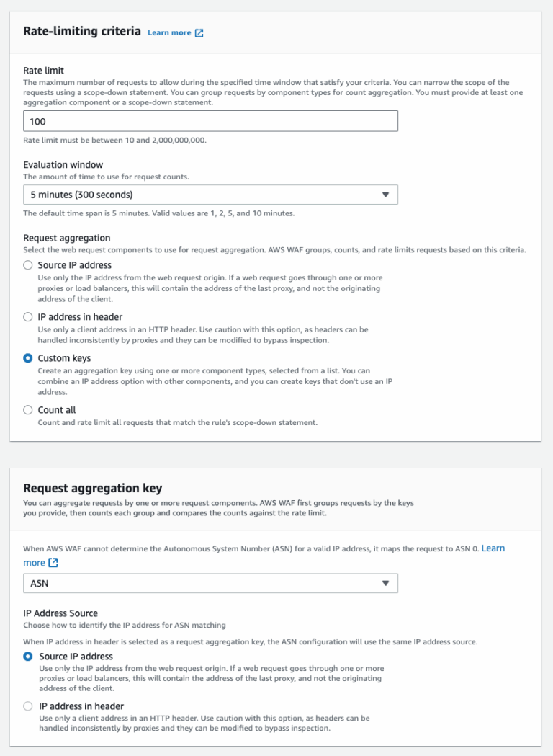Select Source IP address aggregation option

(x=27, y=265)
